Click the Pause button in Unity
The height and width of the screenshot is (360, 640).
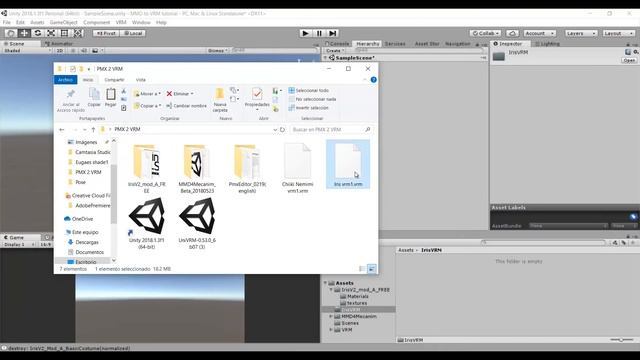319,33
